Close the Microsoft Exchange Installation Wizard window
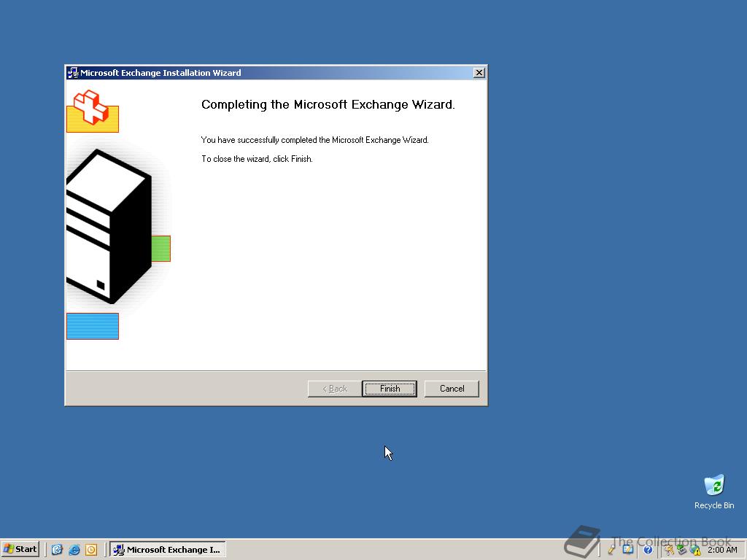747x560 pixels. point(479,72)
